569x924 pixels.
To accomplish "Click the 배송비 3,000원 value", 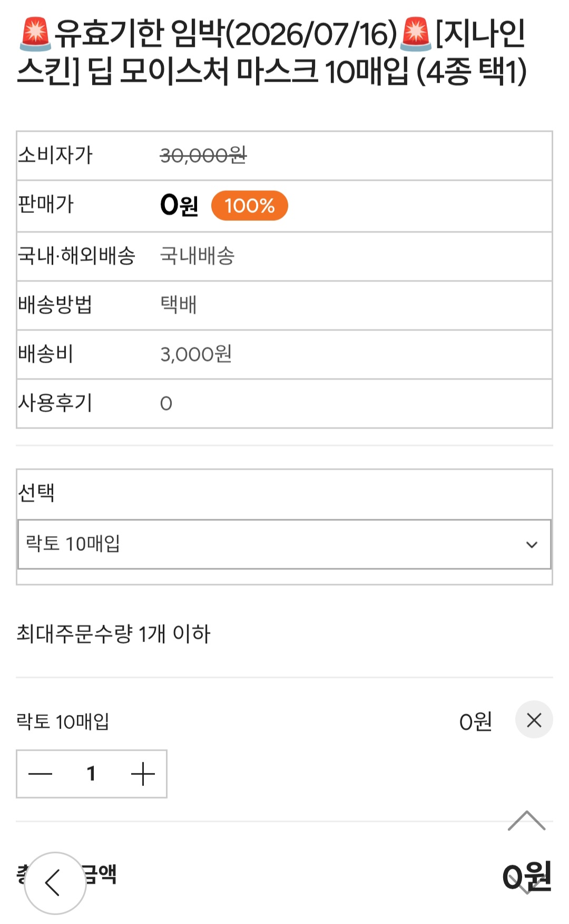I will pos(196,354).
